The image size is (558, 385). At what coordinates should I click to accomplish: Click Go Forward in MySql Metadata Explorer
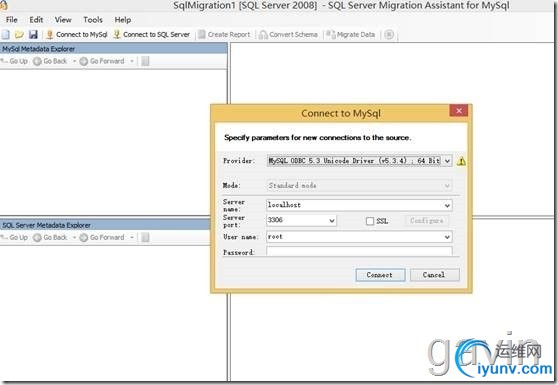click(102, 61)
